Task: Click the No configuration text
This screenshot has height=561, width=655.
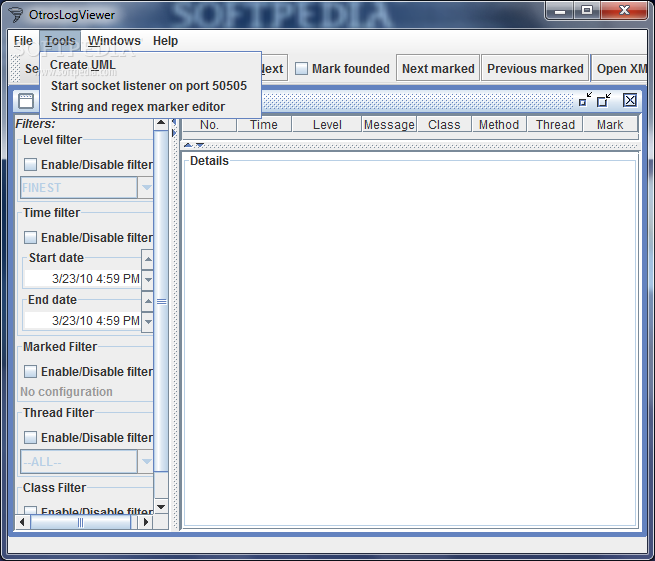Action: click(66, 392)
